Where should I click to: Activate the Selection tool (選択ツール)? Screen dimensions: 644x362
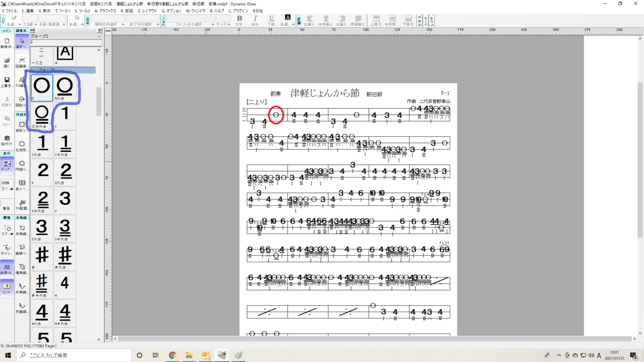22,43
